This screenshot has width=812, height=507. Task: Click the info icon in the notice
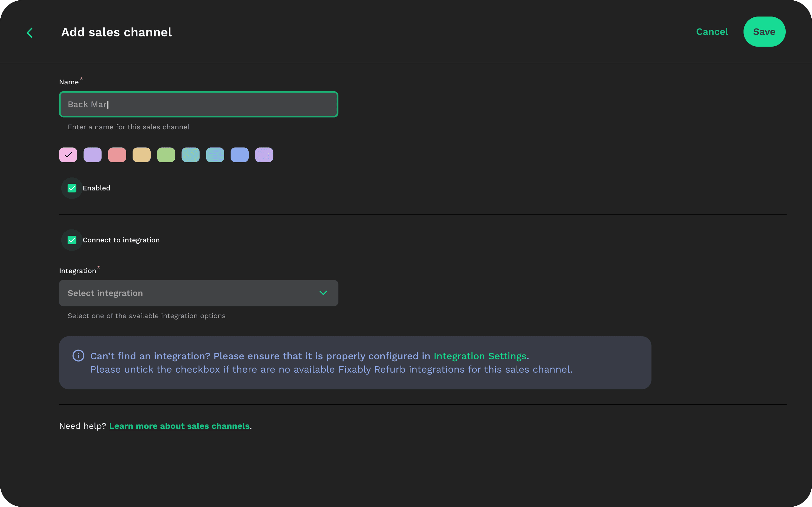(x=78, y=356)
